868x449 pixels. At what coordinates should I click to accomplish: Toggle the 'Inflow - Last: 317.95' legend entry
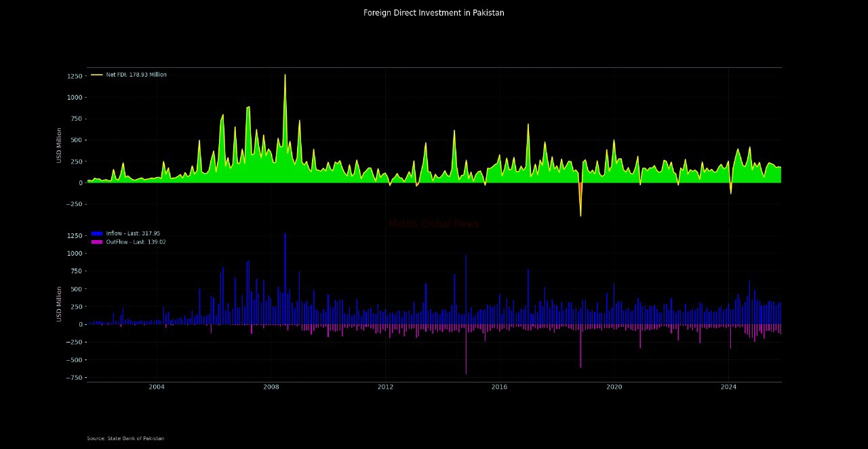(133, 233)
